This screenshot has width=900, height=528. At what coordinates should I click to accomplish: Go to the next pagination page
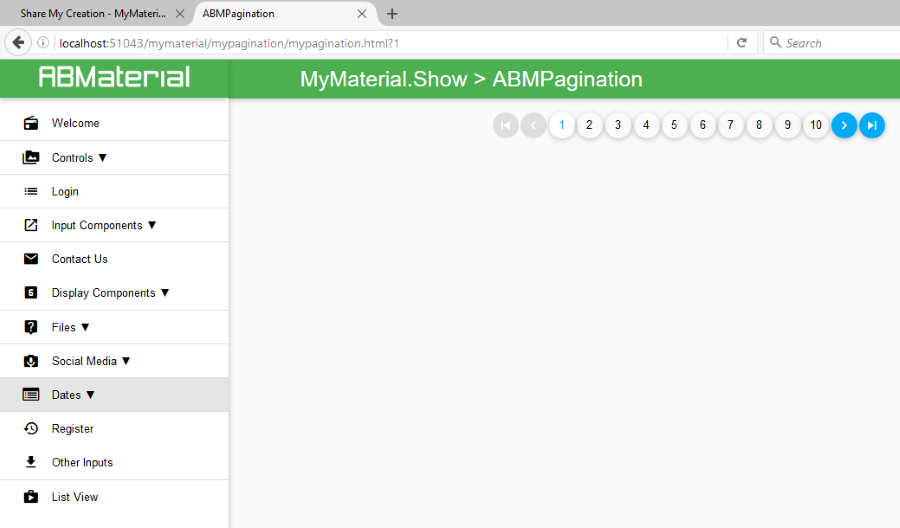[x=844, y=125]
